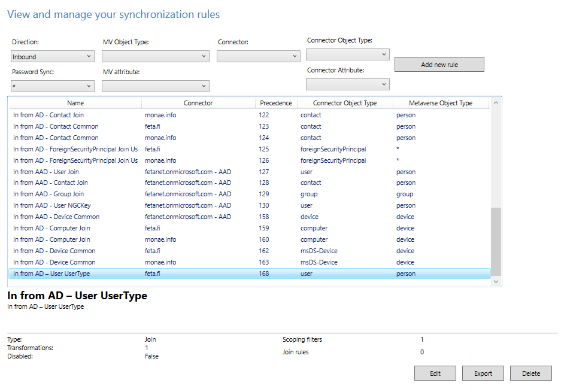Expand the Connector Object Type dropdown
The width and height of the screenshot is (561, 392).
[x=347, y=54]
